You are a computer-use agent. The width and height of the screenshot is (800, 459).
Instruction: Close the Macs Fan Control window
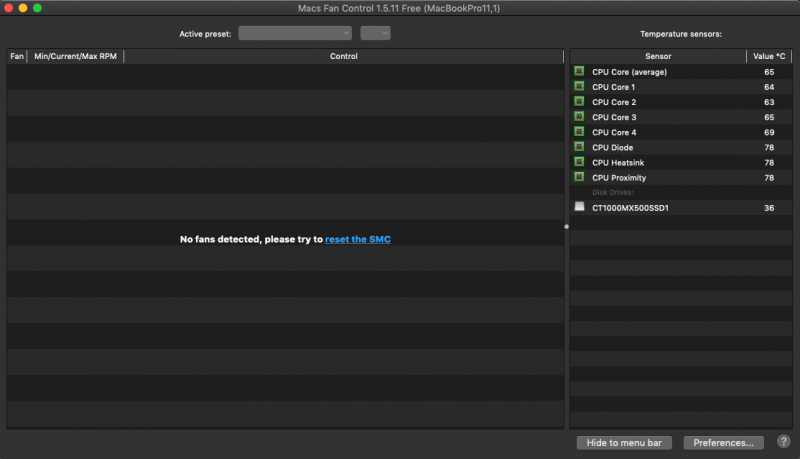coord(9,8)
